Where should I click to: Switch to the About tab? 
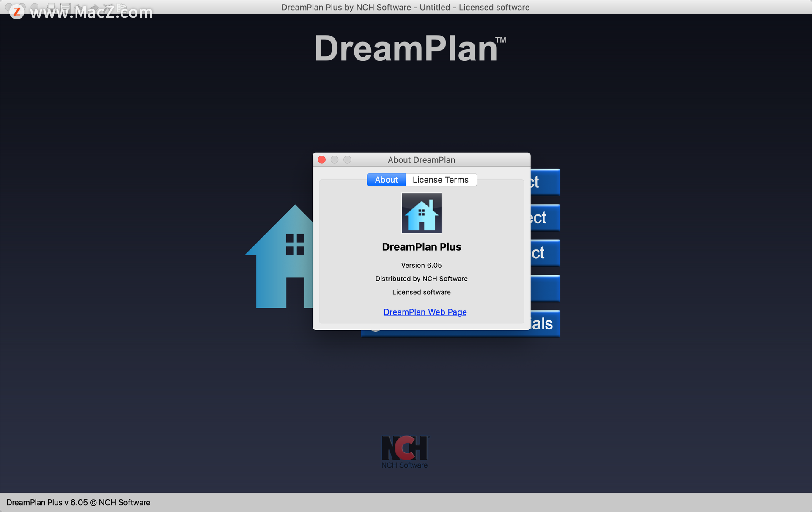point(386,180)
